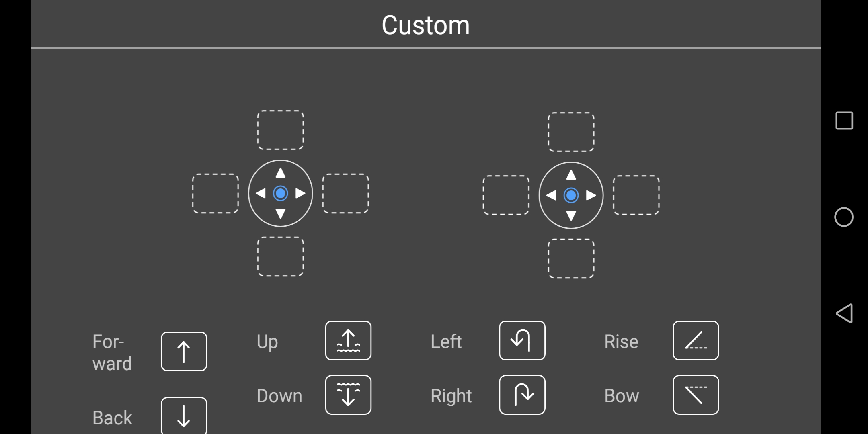Select the Bow pitch-down icon

tap(696, 395)
